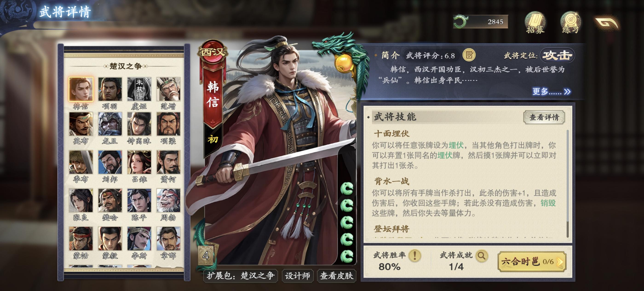Click the edit rating note icon

(469, 55)
